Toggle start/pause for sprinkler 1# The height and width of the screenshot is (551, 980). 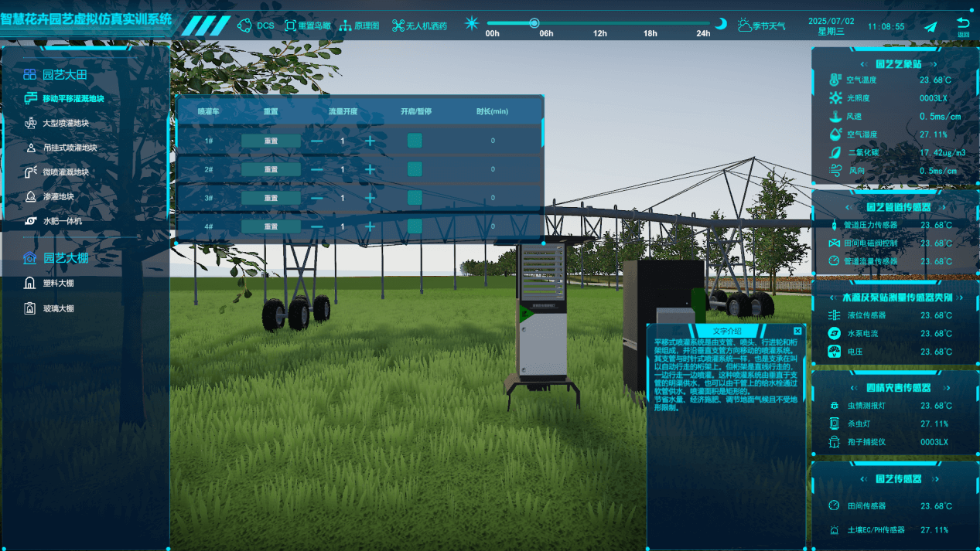point(415,141)
